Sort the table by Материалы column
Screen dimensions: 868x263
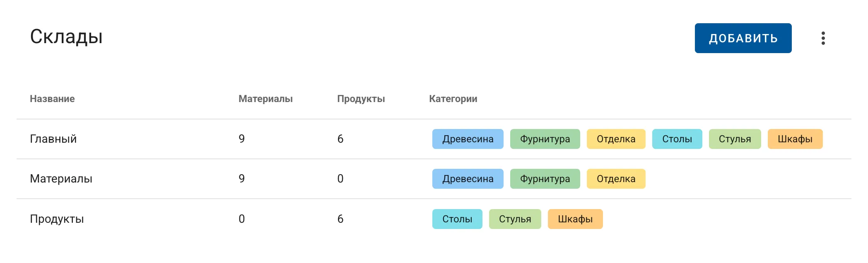point(265,99)
